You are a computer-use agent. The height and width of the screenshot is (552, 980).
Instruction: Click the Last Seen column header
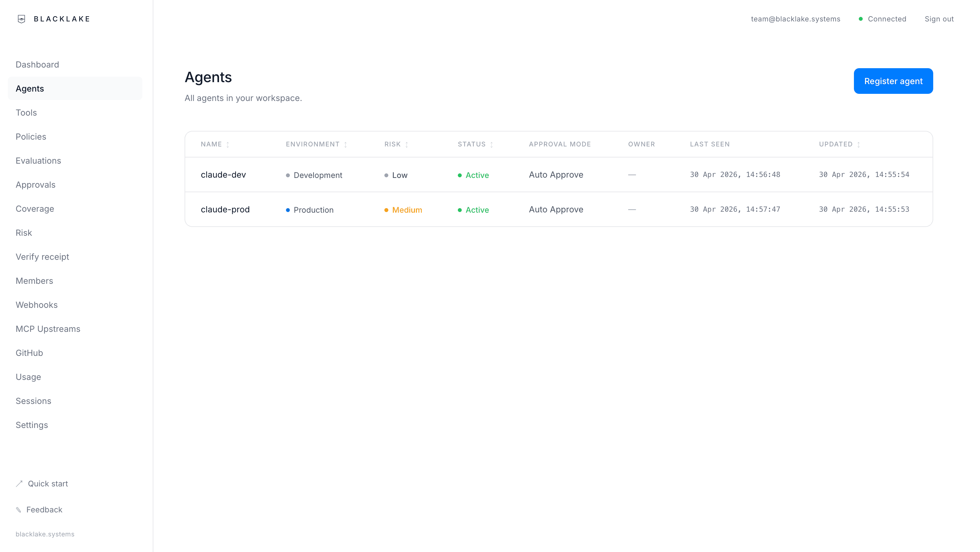(x=710, y=144)
